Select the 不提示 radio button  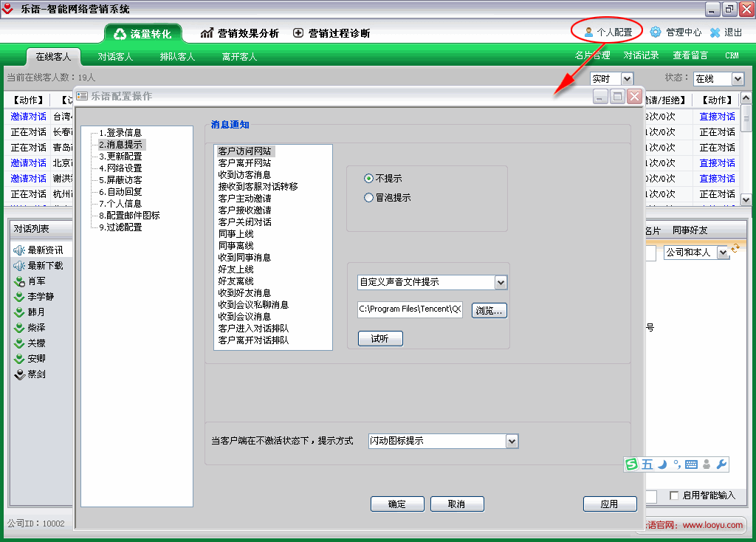click(369, 179)
